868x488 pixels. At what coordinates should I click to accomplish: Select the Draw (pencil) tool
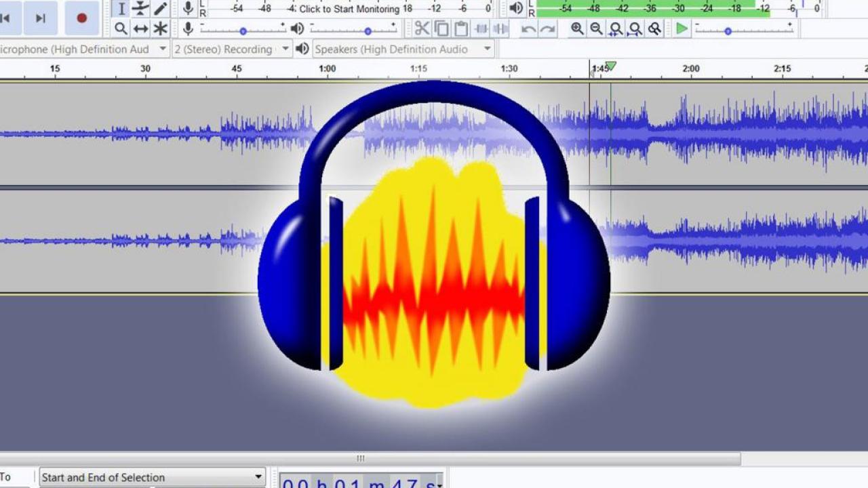point(160,9)
